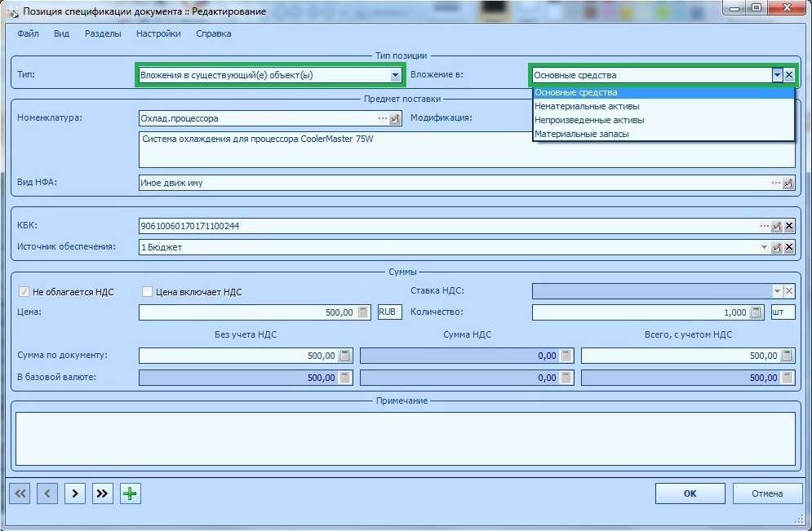
Task: Open calculator for the Цена field
Action: point(363,312)
